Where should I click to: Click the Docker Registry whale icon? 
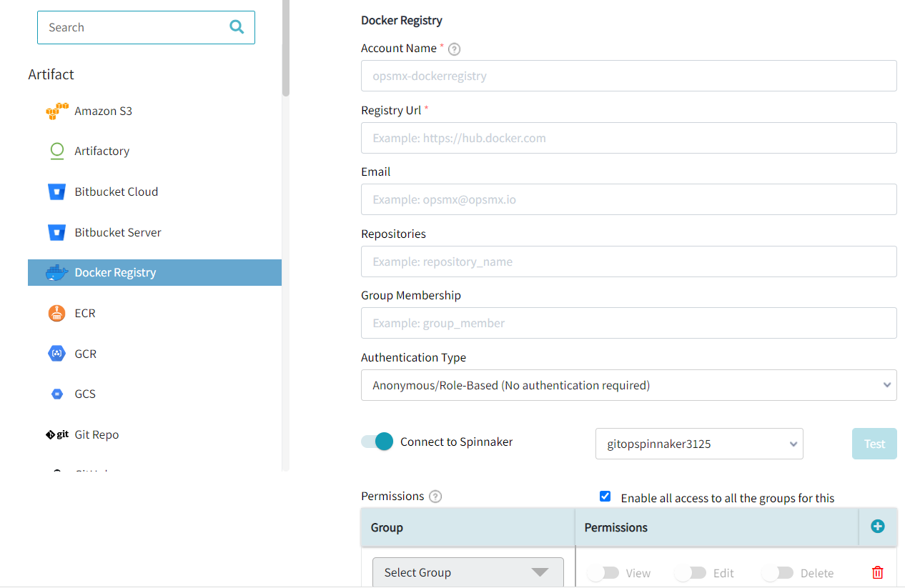[56, 272]
